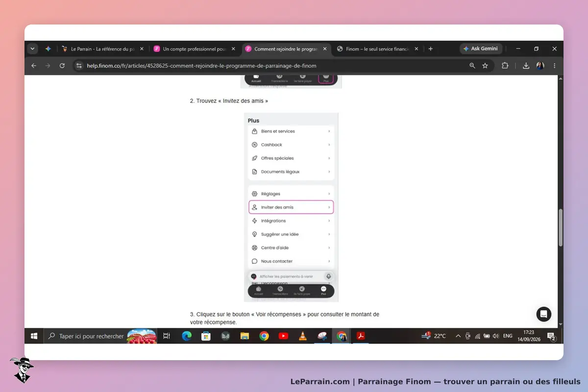588x392 pixels.
Task: Open YouTube app from taskbar
Action: pos(283,336)
